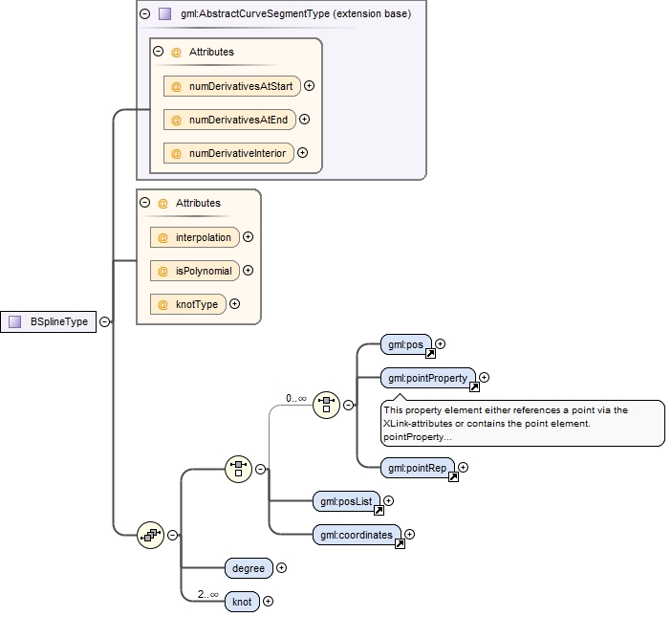This screenshot has height=617, width=672.
Task: Click the gml:coordinates reference arrow icon
Action: click(400, 544)
